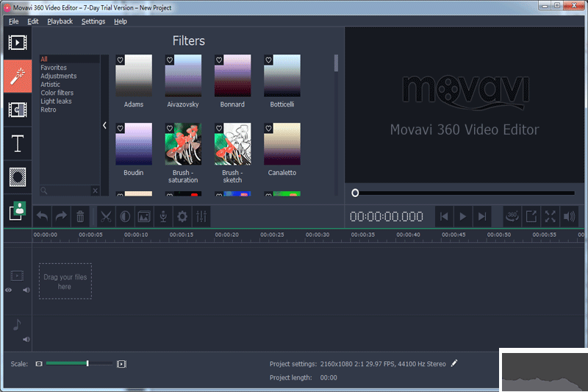The image size is (588, 392).
Task: Select the Light leaks category
Action: click(x=56, y=101)
